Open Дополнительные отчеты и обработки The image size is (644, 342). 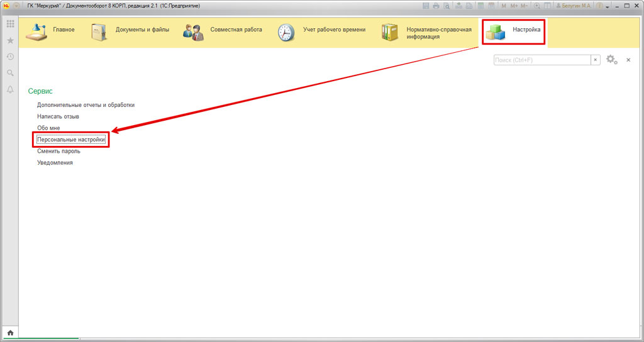pos(86,105)
